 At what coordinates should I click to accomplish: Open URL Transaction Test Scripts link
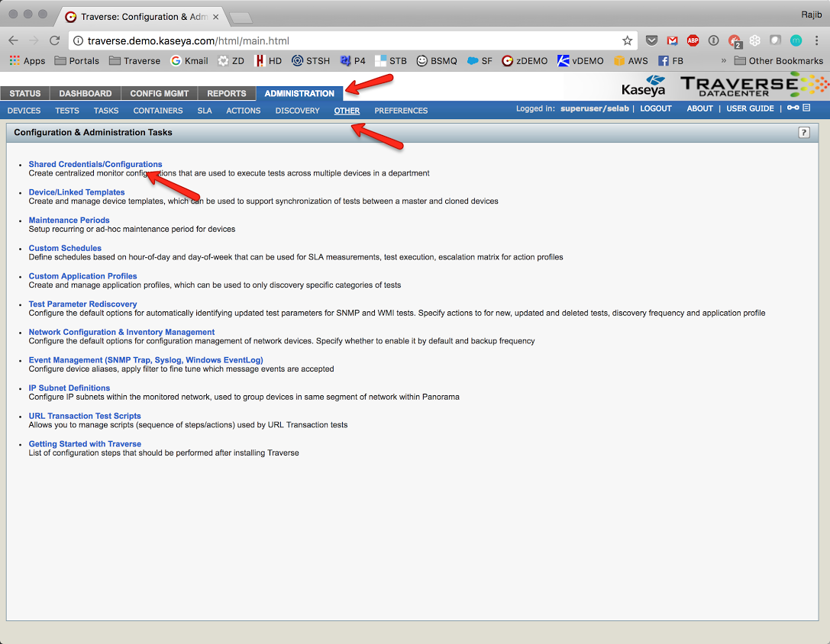click(x=85, y=416)
